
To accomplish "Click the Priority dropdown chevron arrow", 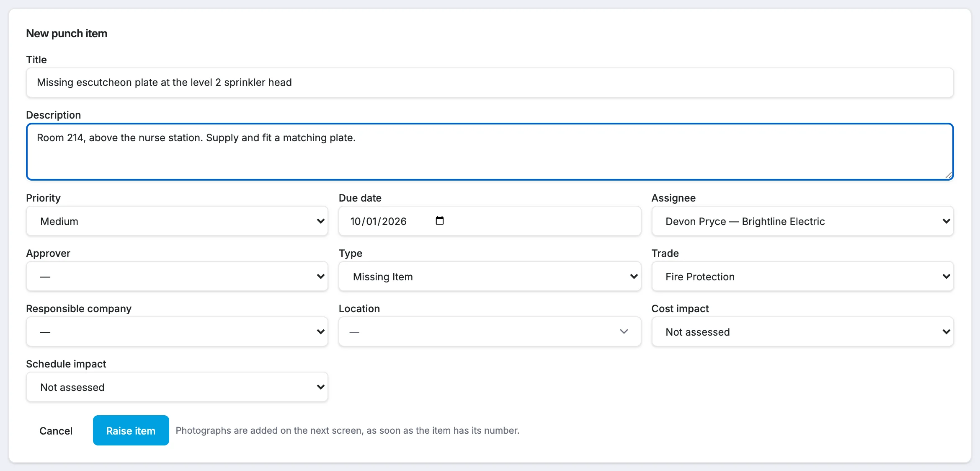I will pos(320,221).
